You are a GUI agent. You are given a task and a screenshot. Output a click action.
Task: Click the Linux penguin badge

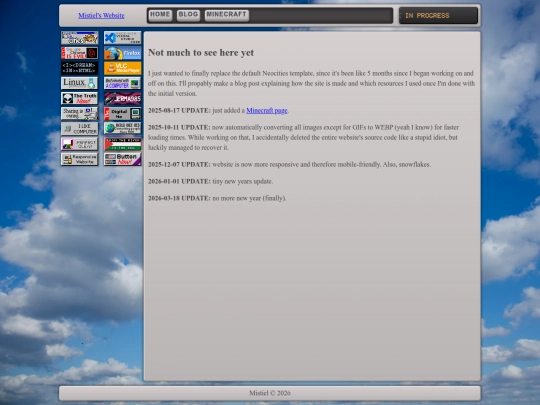[80, 83]
